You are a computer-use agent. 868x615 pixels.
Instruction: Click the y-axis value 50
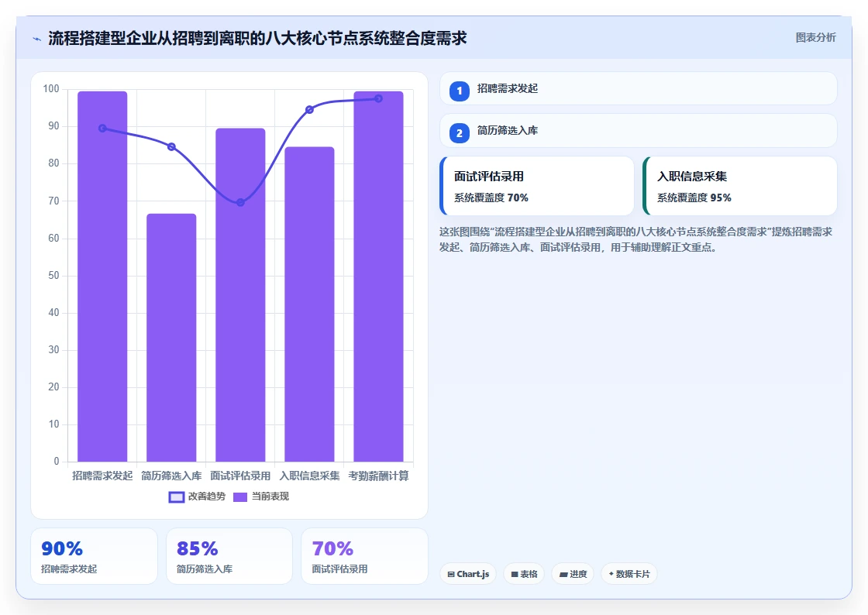click(x=53, y=276)
